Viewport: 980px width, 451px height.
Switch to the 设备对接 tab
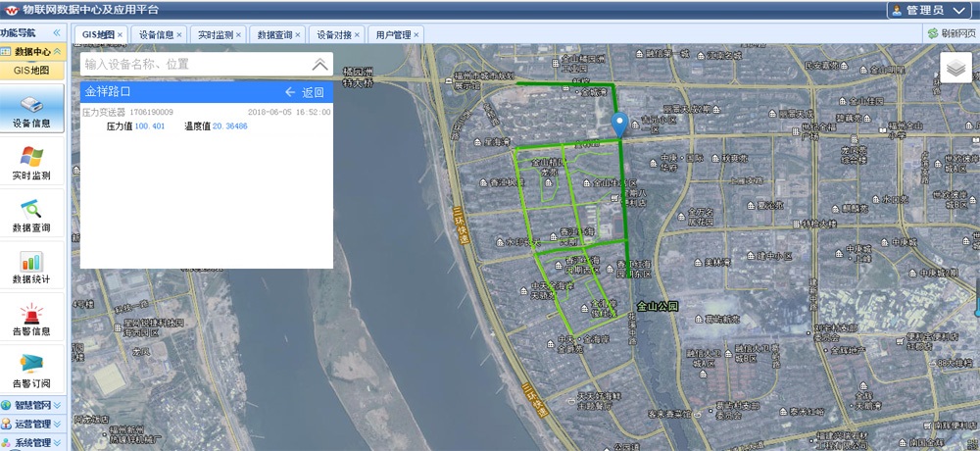(x=336, y=34)
